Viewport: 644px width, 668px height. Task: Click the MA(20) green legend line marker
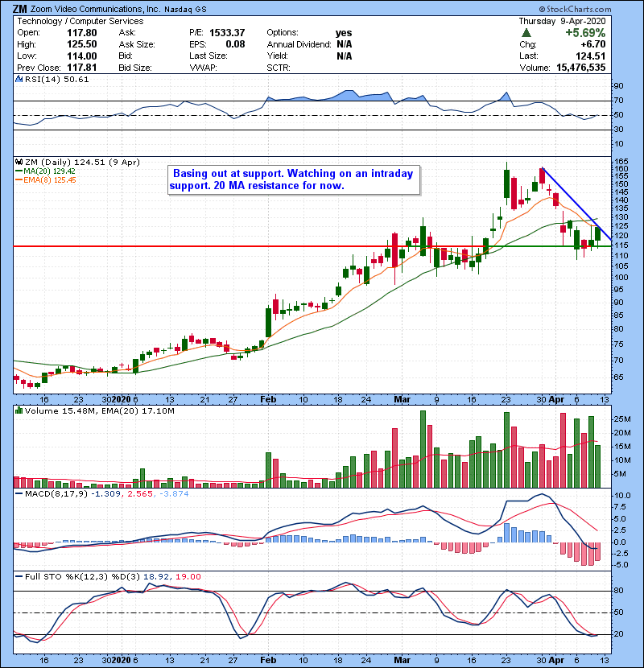pyautogui.click(x=19, y=171)
